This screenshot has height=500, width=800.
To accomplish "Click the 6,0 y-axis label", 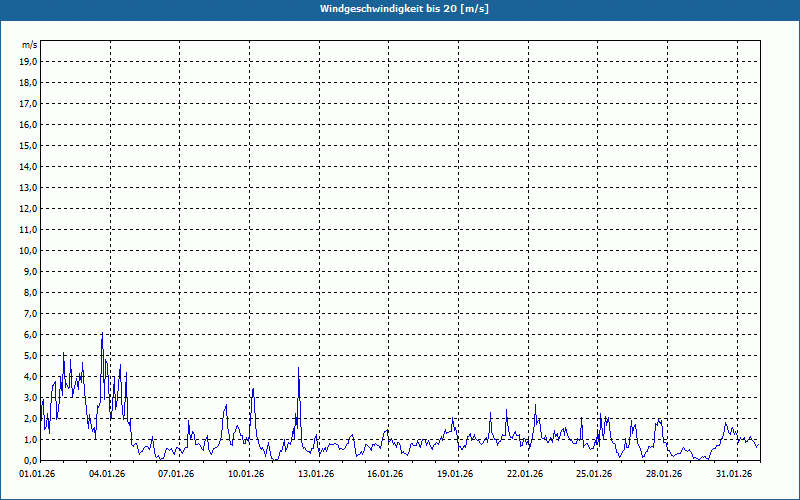I will (x=29, y=335).
